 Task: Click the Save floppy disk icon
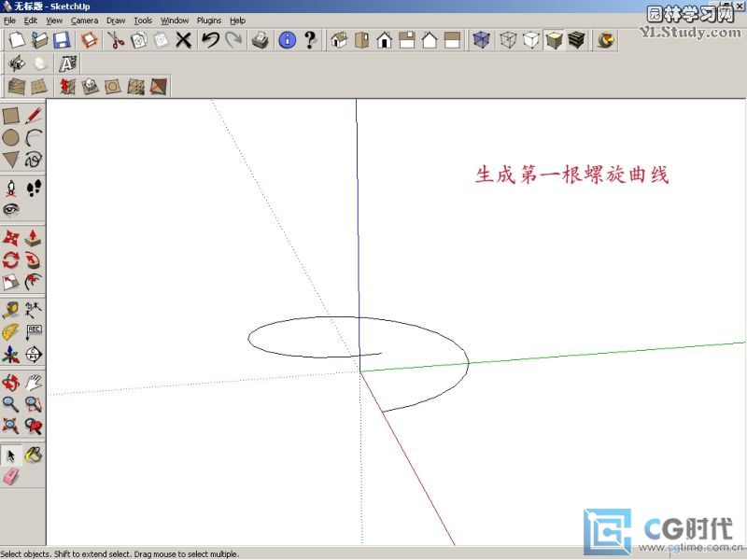[x=62, y=40]
